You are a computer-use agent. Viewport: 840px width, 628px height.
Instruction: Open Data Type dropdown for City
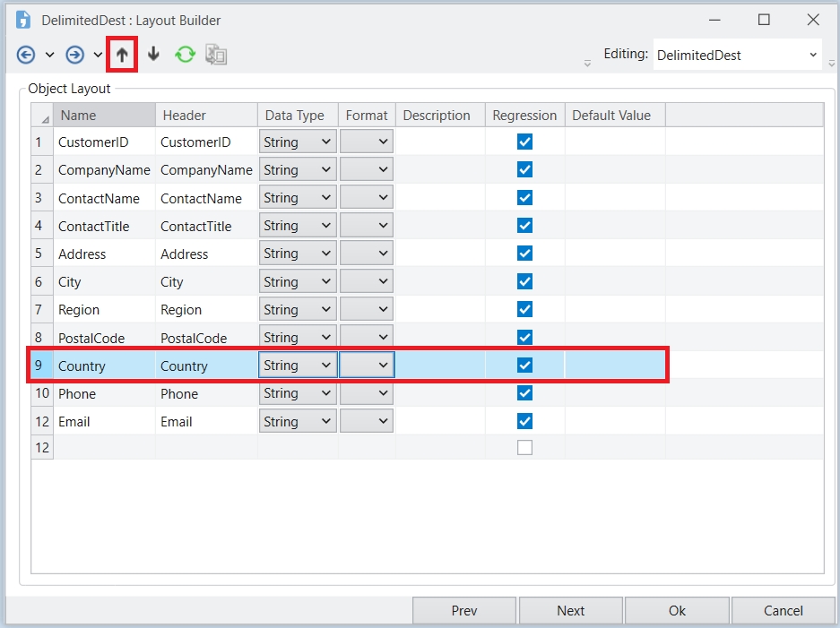click(298, 281)
